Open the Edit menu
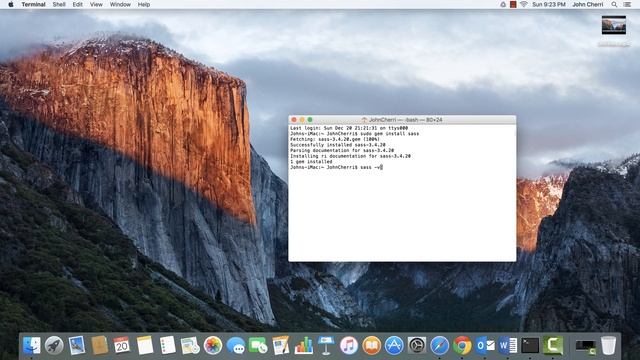Screen dimensions: 640x360 pyautogui.click(x=78, y=4)
